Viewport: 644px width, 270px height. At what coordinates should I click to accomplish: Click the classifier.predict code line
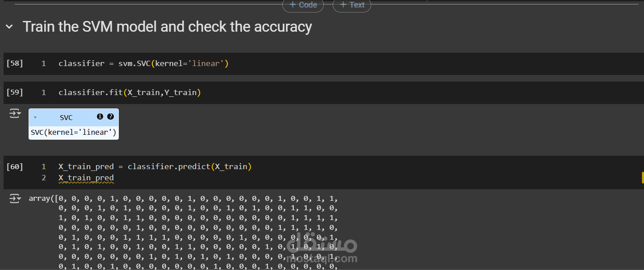(x=155, y=166)
